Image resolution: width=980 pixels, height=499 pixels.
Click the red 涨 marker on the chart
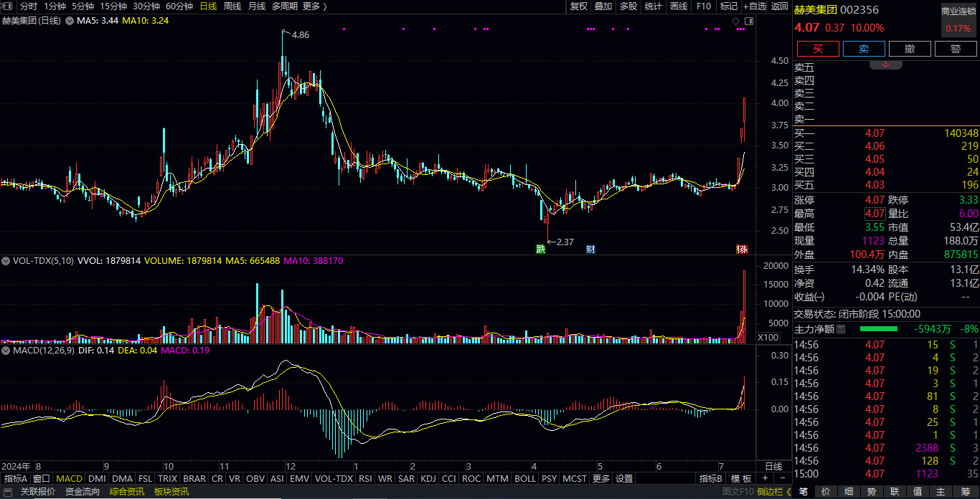(742, 249)
